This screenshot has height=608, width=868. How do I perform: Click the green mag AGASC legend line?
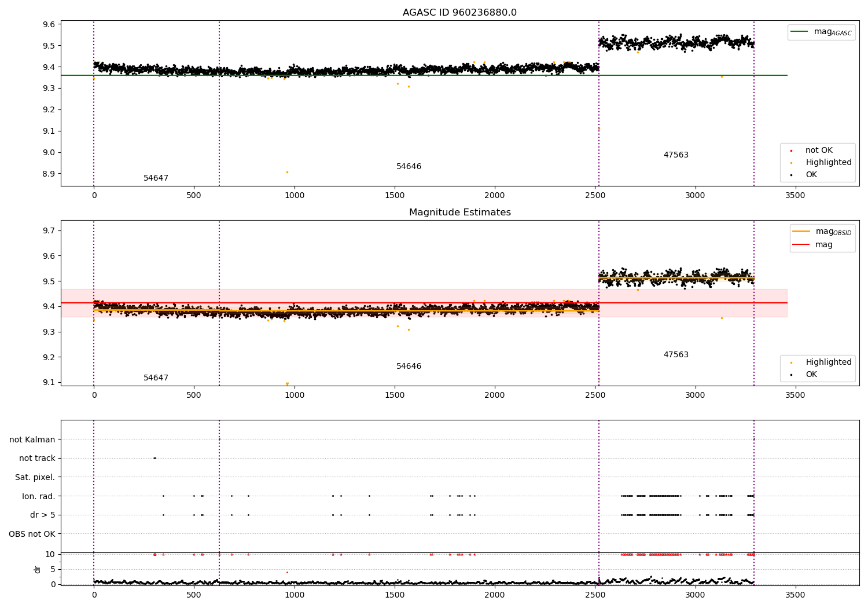click(800, 32)
